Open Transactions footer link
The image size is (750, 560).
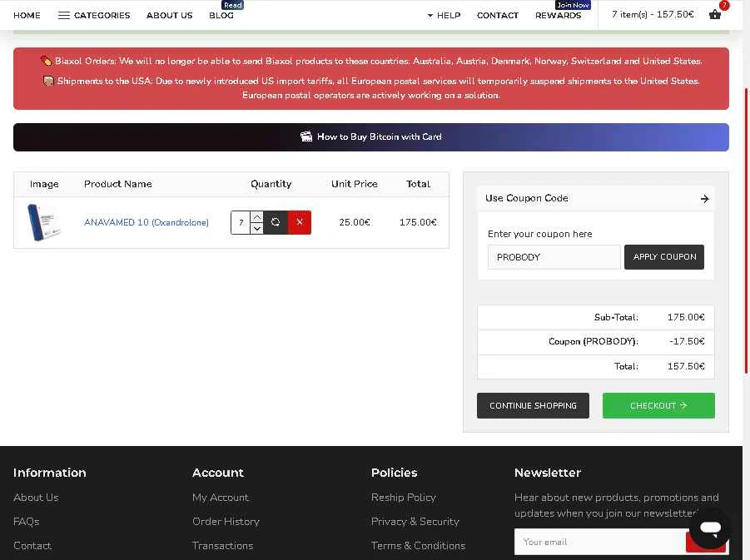pos(222,545)
